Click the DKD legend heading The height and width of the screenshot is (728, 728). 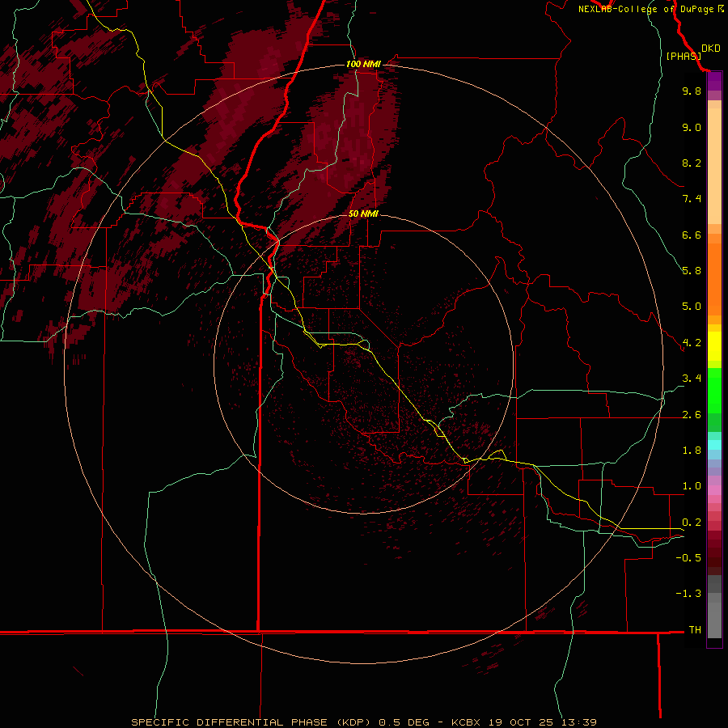click(x=711, y=49)
